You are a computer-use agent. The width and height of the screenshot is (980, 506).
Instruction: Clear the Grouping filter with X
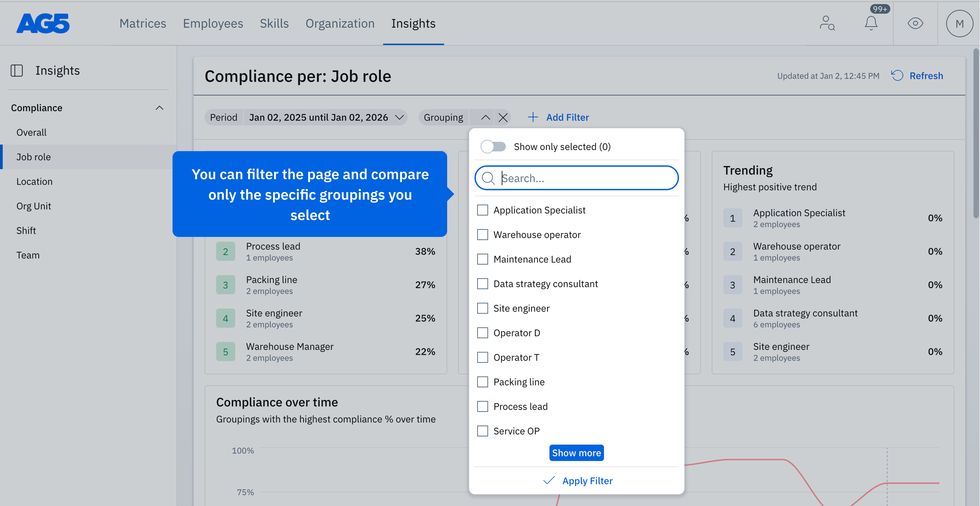tap(503, 117)
